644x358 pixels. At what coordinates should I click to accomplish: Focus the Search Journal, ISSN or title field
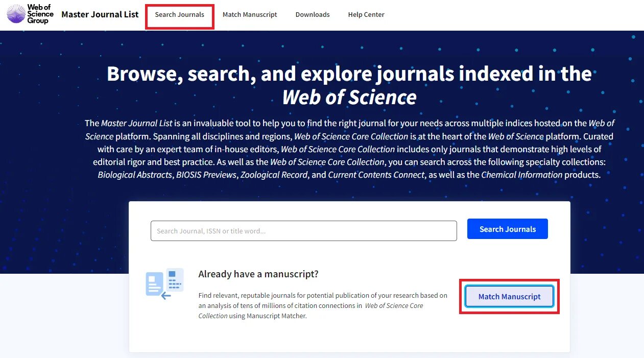[x=304, y=231]
